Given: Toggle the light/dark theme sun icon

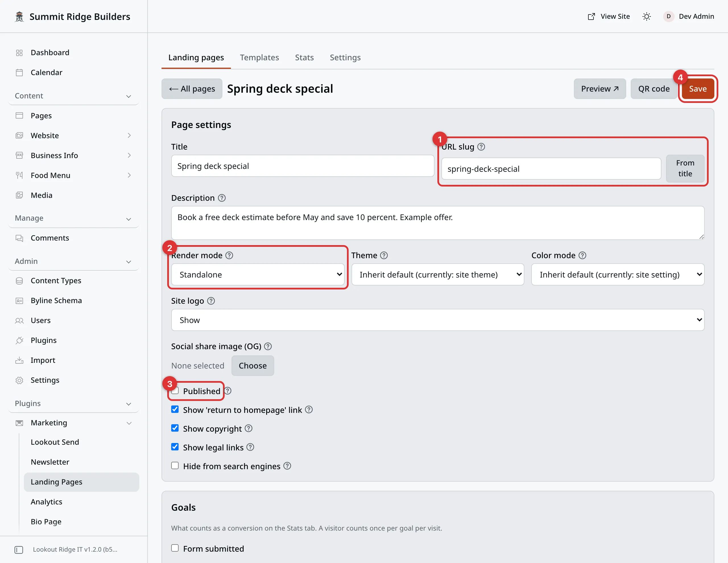Looking at the screenshot, I should tap(646, 16).
